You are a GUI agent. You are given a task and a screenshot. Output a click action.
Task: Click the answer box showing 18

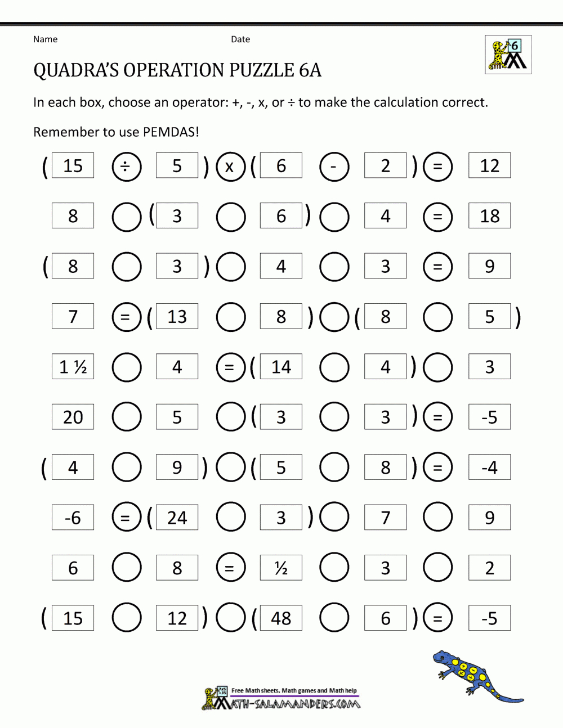(489, 216)
